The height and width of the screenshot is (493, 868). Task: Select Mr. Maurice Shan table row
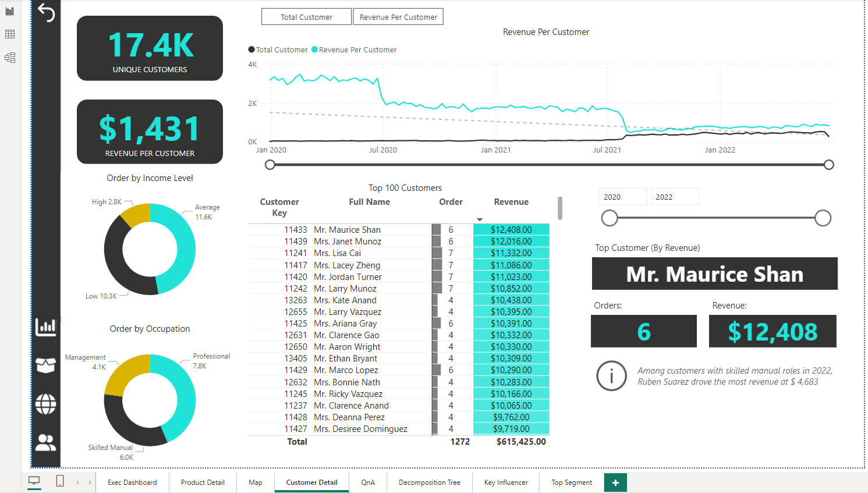click(347, 230)
